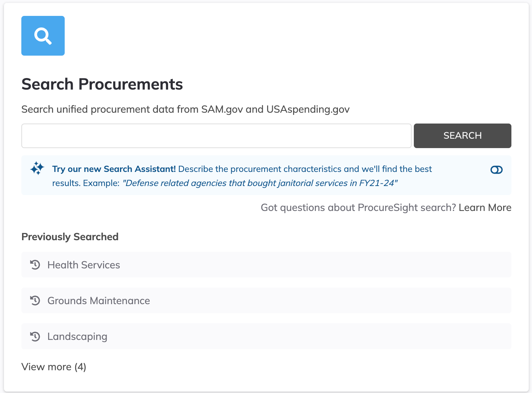Click the Try our new Search Assistant text
The height and width of the screenshot is (393, 532).
(x=114, y=169)
